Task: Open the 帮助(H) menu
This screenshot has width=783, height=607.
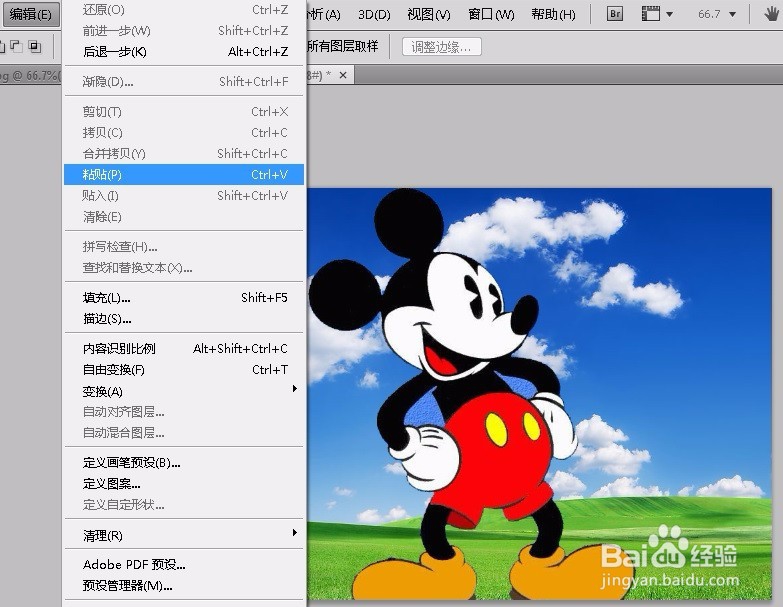Action: pyautogui.click(x=553, y=14)
